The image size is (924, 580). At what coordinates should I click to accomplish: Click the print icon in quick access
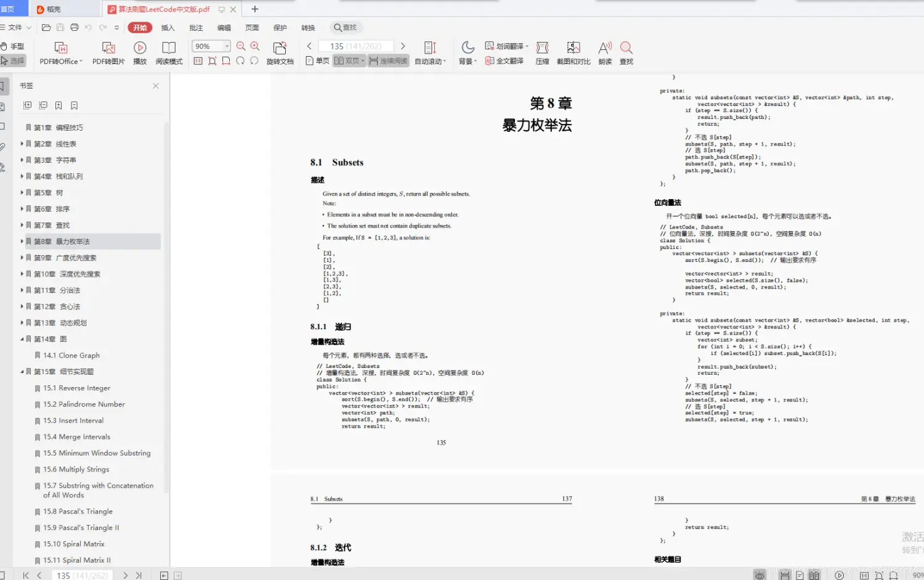click(75, 27)
